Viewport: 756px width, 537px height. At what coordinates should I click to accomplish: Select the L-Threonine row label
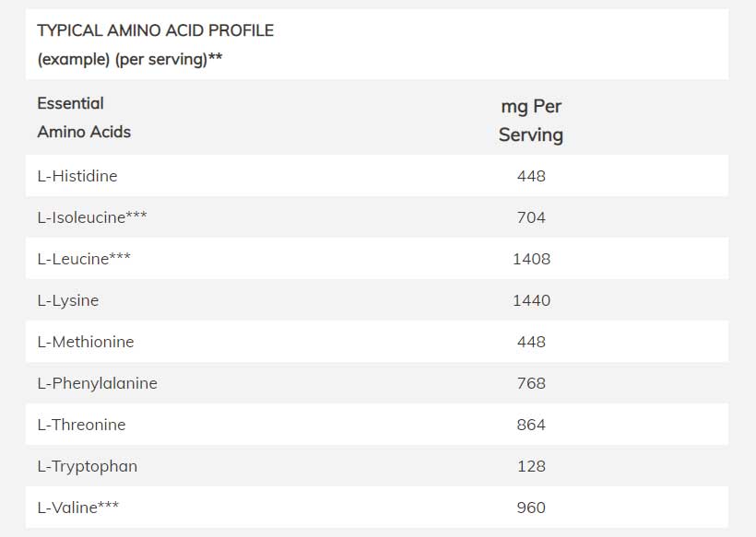pyautogui.click(x=81, y=425)
